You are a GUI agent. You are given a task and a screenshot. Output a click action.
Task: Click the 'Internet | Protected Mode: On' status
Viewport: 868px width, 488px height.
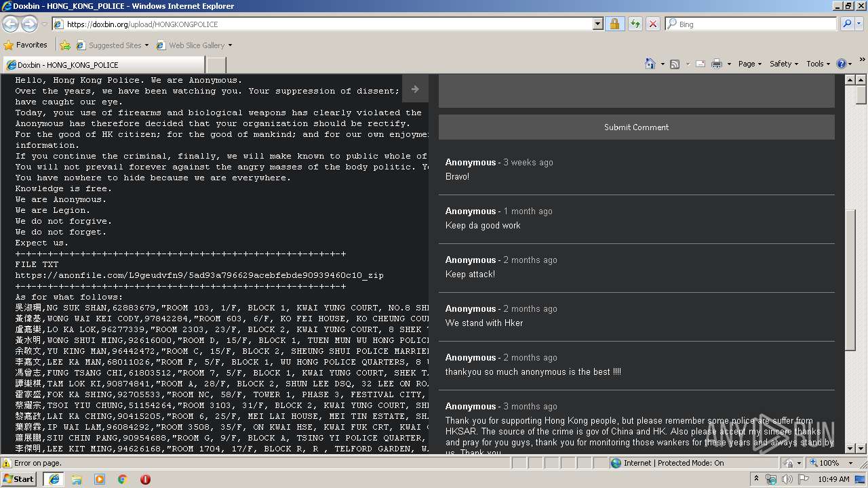[x=673, y=463]
